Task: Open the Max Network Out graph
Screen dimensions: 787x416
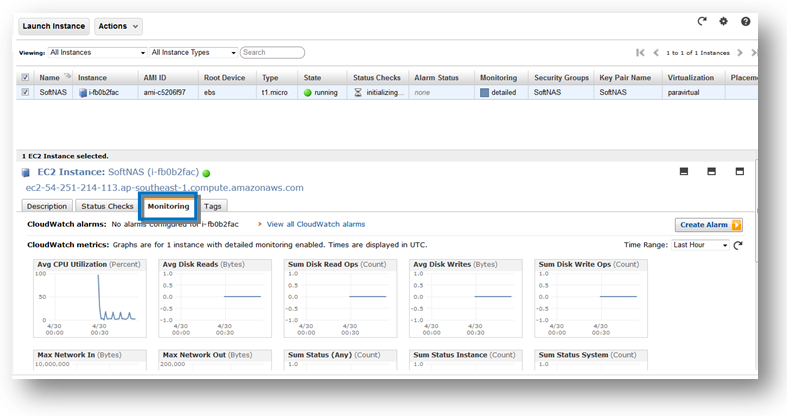Action: 215,360
